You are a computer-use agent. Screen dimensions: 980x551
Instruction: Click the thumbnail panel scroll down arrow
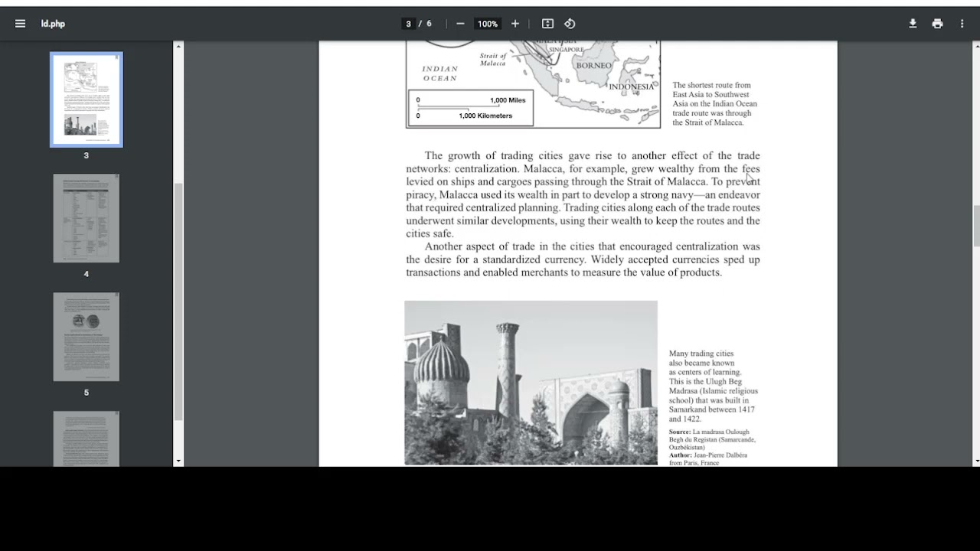point(178,461)
